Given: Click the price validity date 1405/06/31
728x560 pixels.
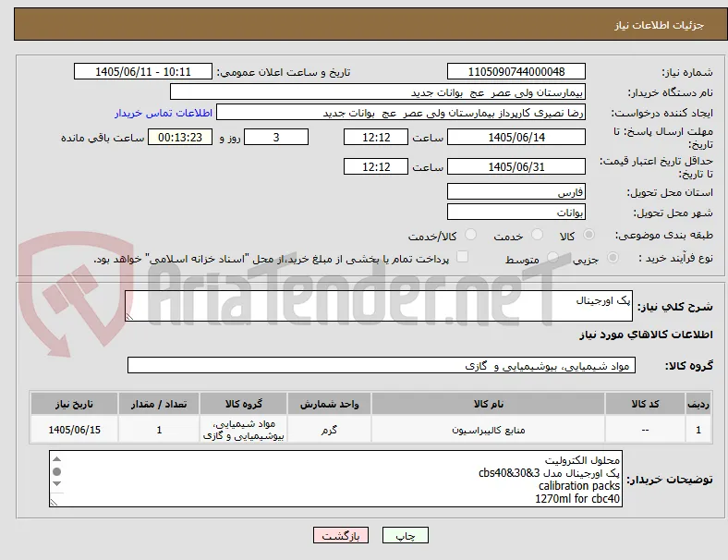Looking at the screenshot, I should [516, 166].
